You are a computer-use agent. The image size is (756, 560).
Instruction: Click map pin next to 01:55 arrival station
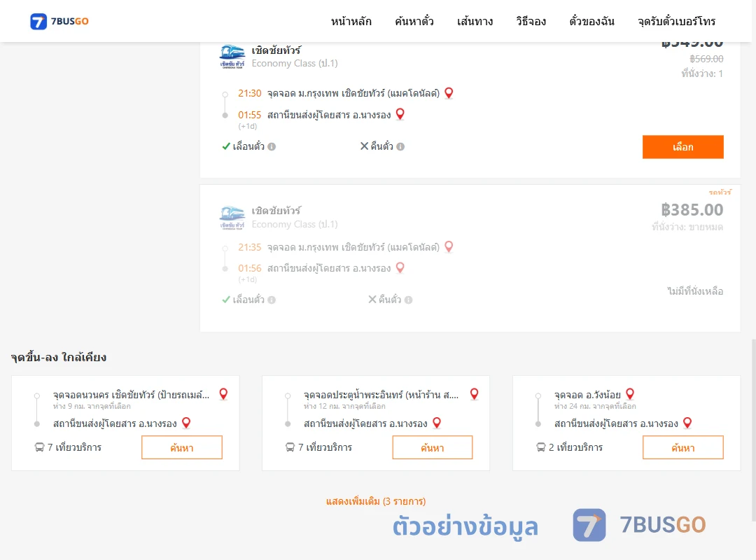(400, 114)
